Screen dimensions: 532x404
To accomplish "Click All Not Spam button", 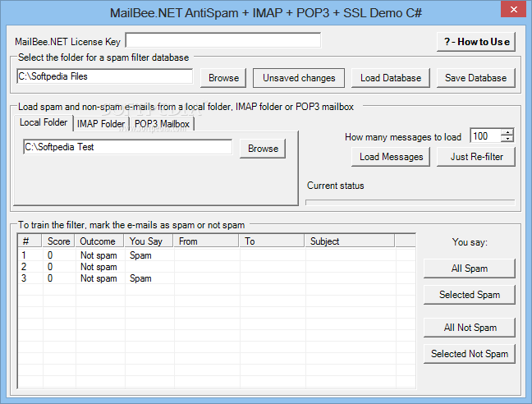I will click(x=470, y=328).
